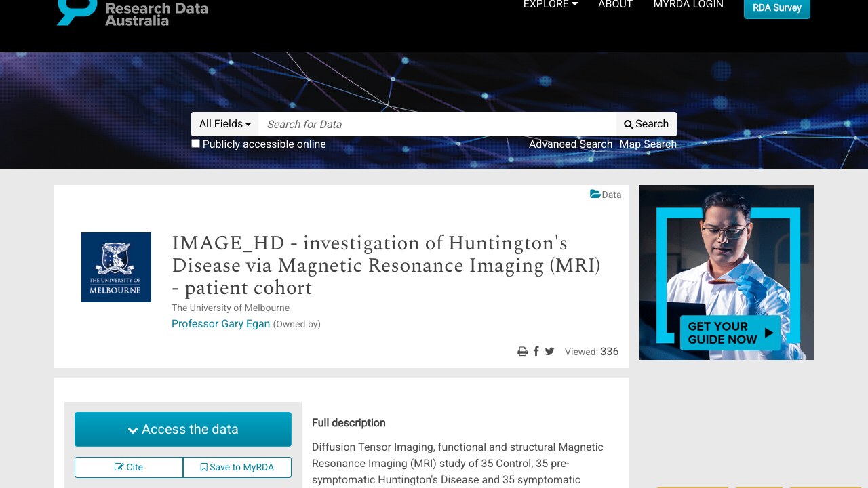
Task: Expand Access the data button
Action: 183,429
